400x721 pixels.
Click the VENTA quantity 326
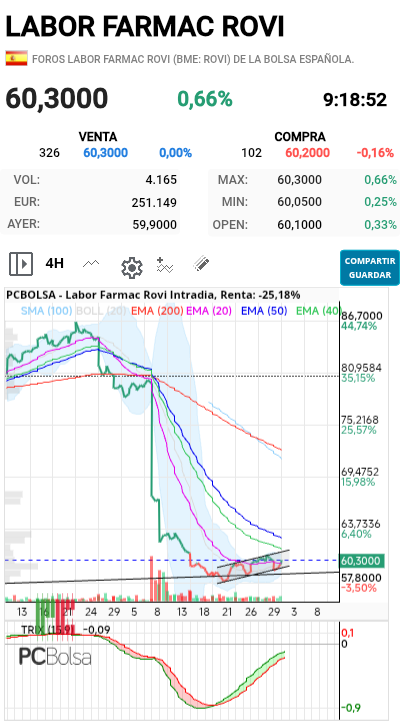pos(50,153)
